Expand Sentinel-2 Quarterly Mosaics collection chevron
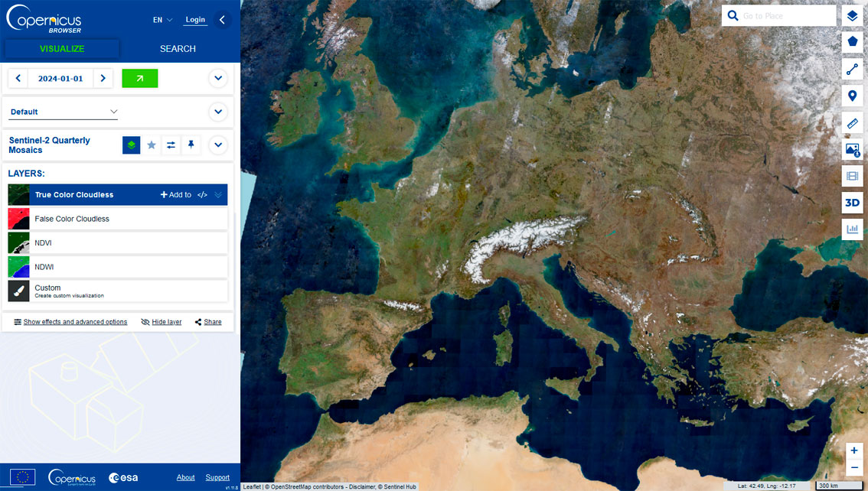This screenshot has width=868, height=491. [218, 145]
